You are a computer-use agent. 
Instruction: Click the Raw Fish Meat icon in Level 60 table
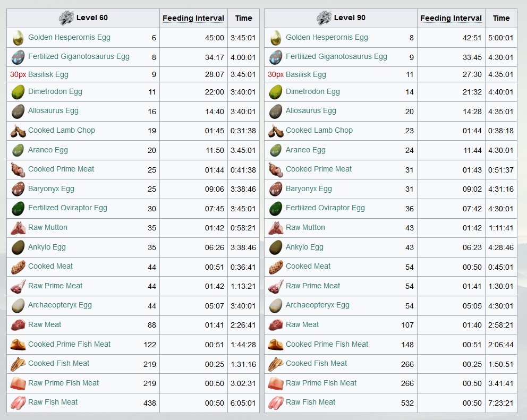tap(18, 403)
